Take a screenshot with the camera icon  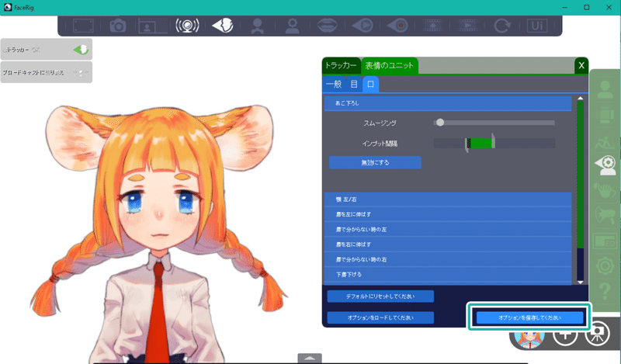(x=118, y=26)
